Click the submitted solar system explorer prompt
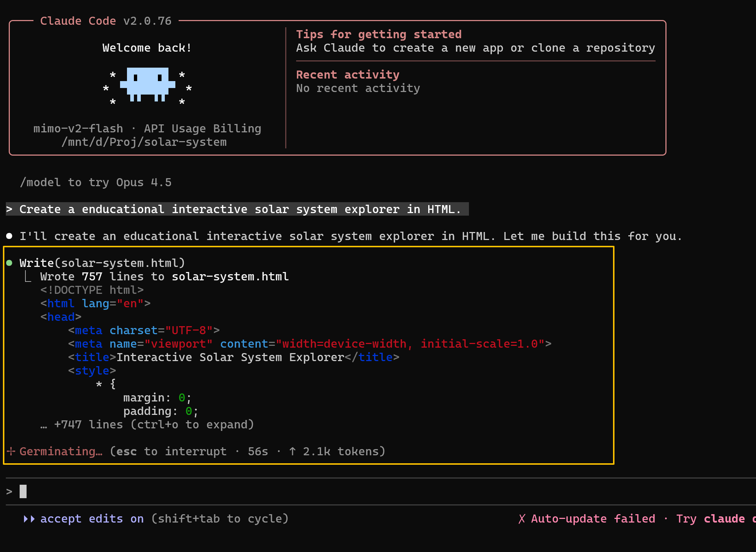The height and width of the screenshot is (552, 756). [240, 209]
